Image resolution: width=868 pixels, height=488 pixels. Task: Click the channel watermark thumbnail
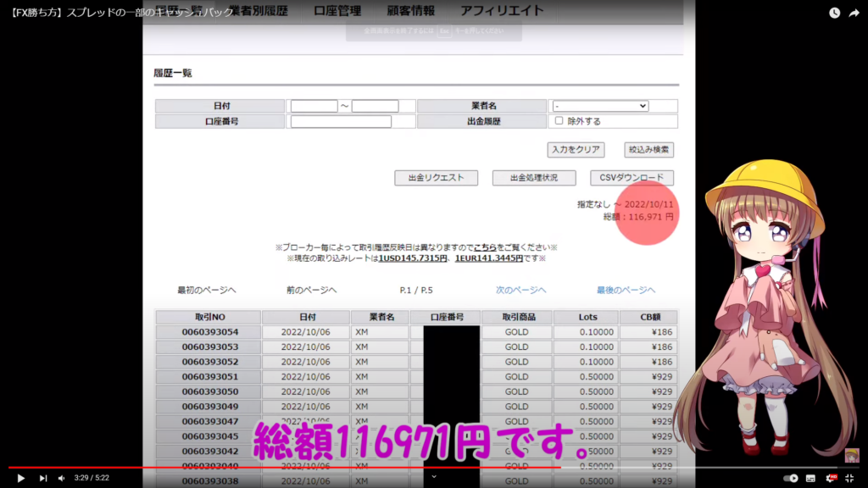[x=852, y=455]
